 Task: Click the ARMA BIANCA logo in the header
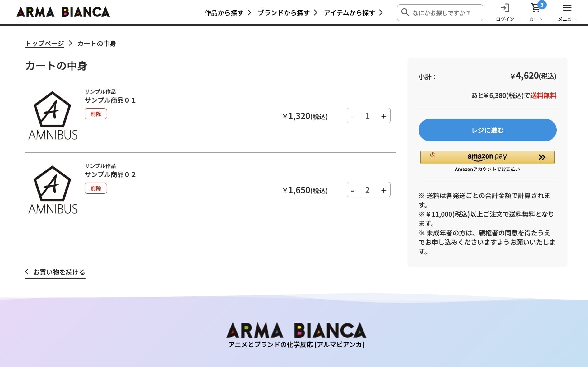(x=63, y=12)
